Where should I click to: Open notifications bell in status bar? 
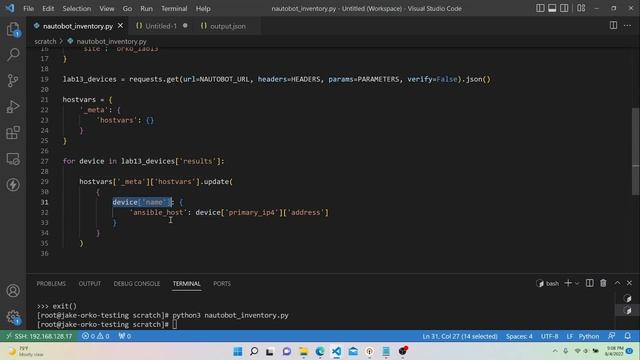click(x=628, y=336)
